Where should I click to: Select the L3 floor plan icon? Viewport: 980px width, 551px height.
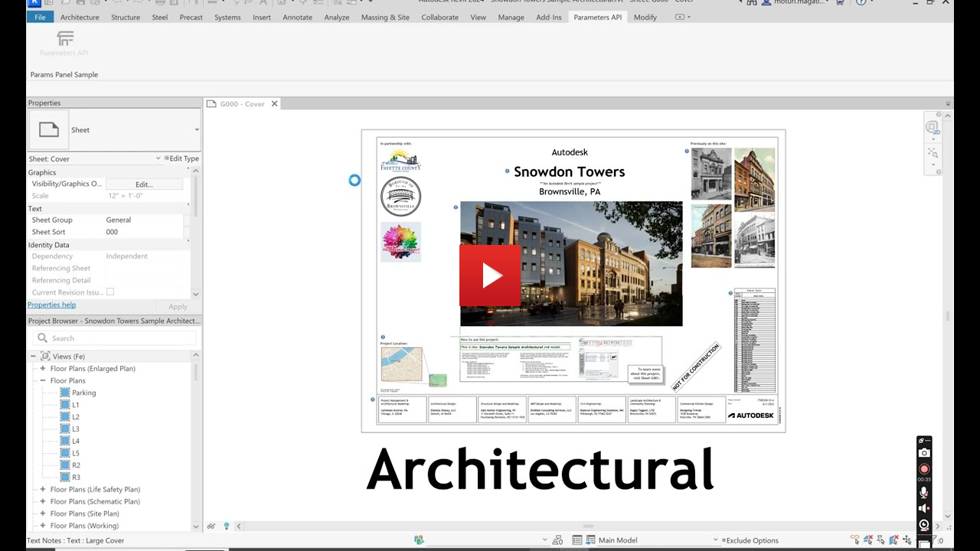pyautogui.click(x=65, y=429)
